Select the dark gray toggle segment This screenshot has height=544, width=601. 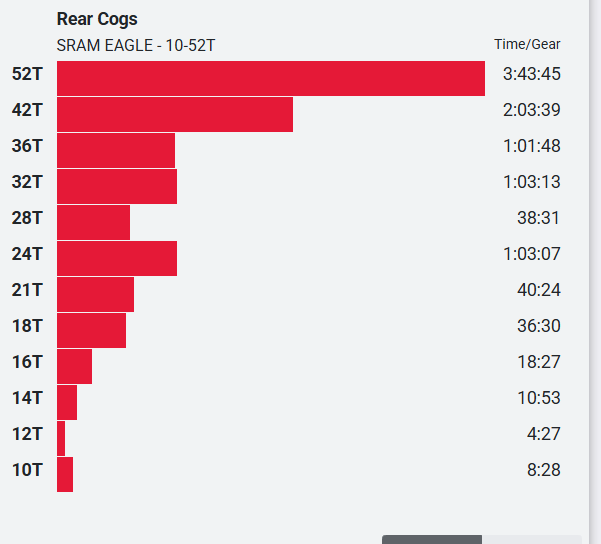(x=431, y=540)
